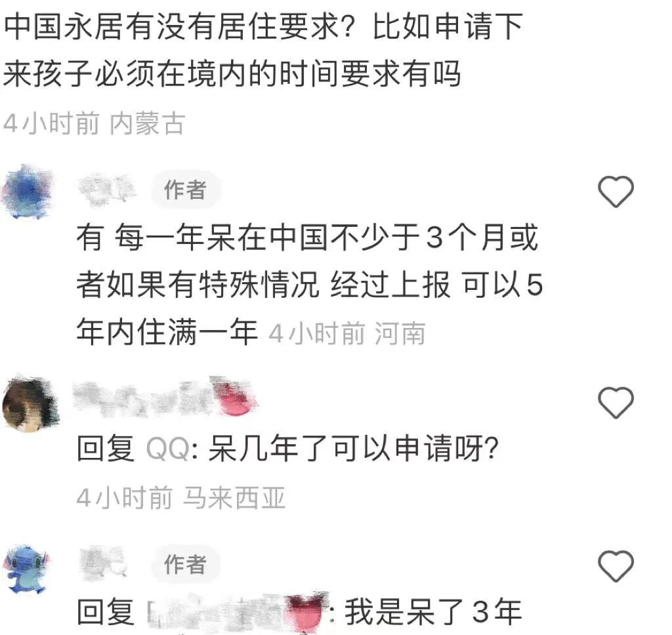Tap the 4小时前 河南 timestamp
672x635 pixels.
click(x=347, y=333)
